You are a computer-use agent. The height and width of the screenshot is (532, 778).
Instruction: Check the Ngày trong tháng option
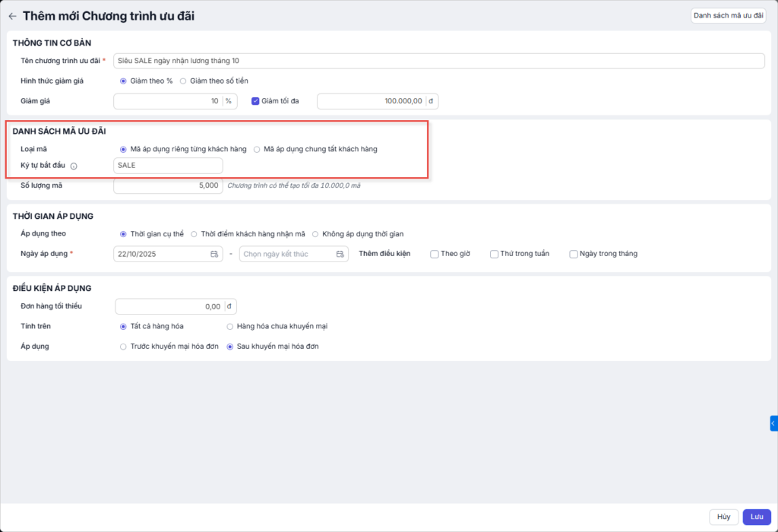point(574,254)
